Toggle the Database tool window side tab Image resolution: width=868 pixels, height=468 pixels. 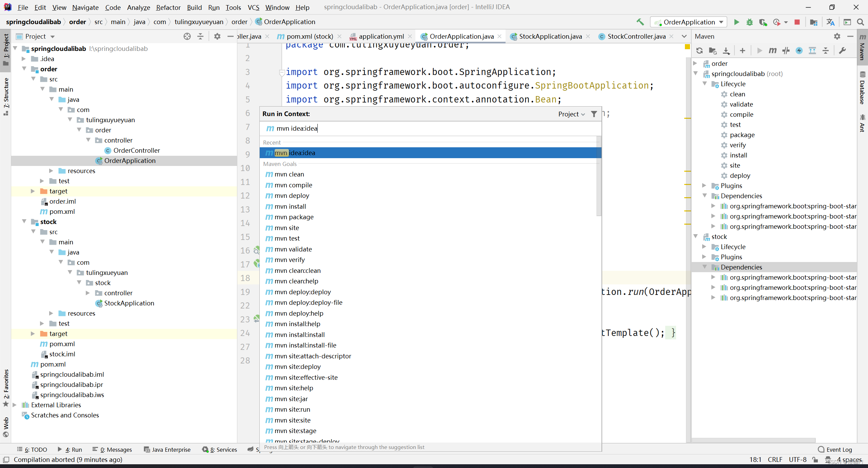(x=862, y=88)
